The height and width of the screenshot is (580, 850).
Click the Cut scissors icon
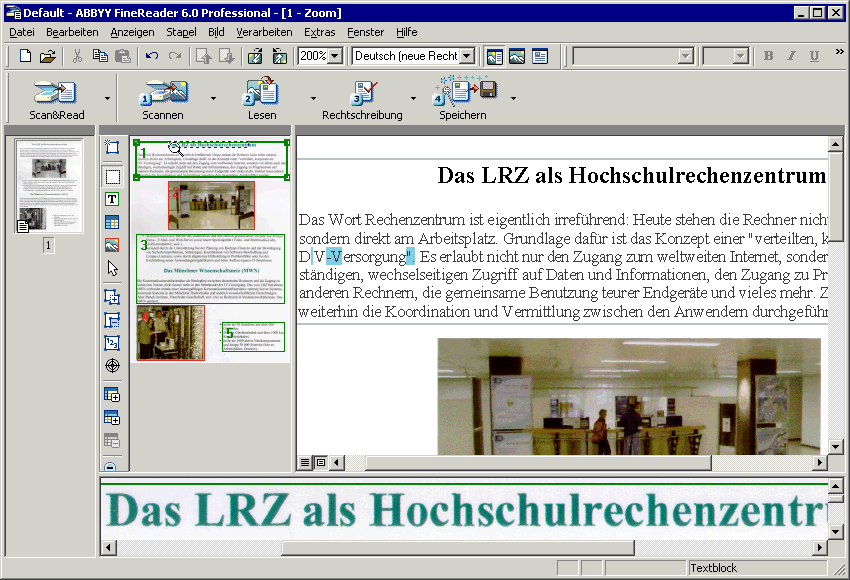(x=78, y=56)
